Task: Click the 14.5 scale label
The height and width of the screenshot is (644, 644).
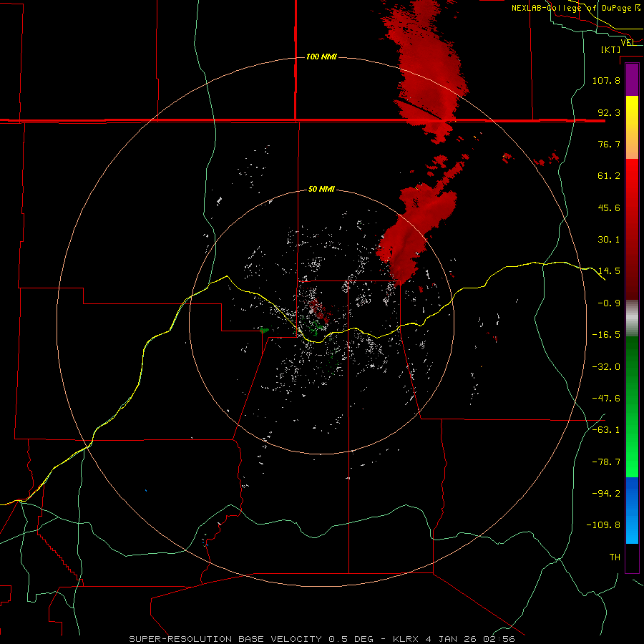Action: [x=609, y=271]
